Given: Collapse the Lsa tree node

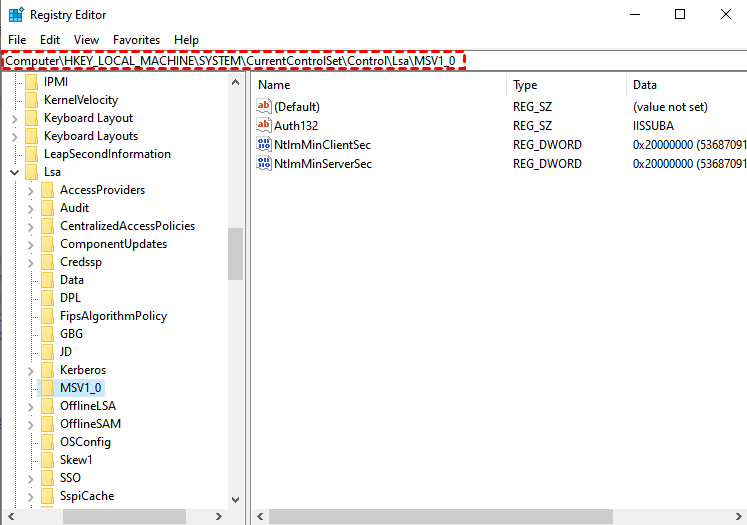Looking at the screenshot, I should coord(15,172).
